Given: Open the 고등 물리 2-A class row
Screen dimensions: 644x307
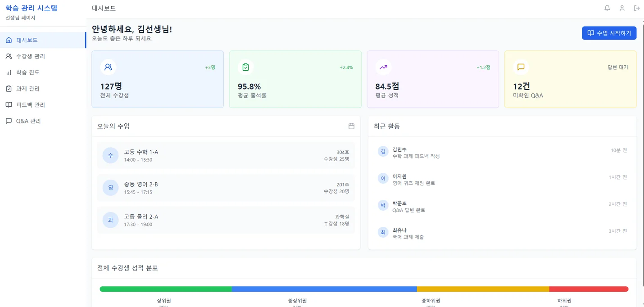Looking at the screenshot, I should 226,220.
